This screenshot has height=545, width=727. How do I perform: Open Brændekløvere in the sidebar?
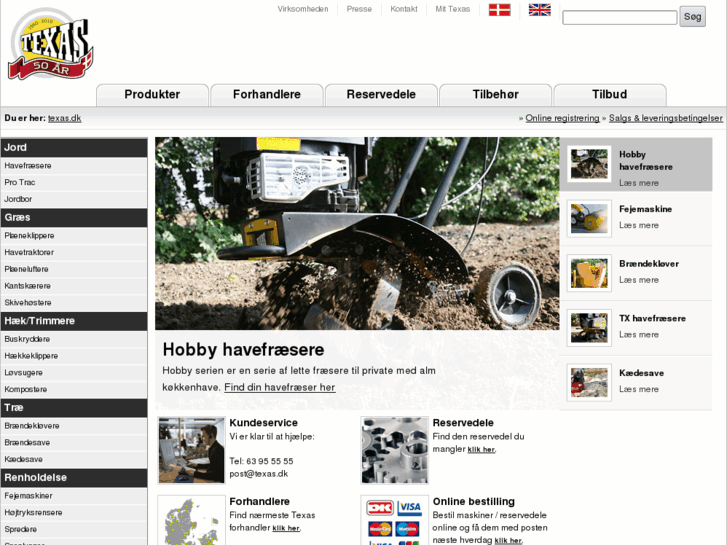[74, 426]
